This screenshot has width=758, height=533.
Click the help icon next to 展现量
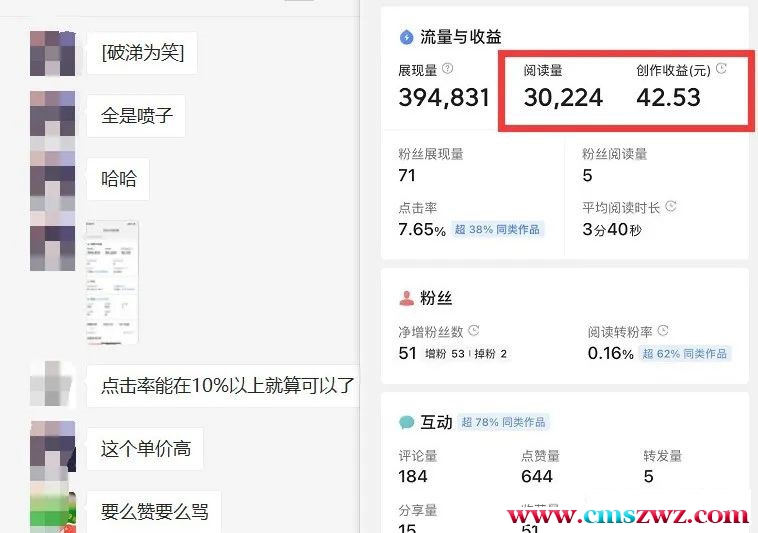[448, 69]
